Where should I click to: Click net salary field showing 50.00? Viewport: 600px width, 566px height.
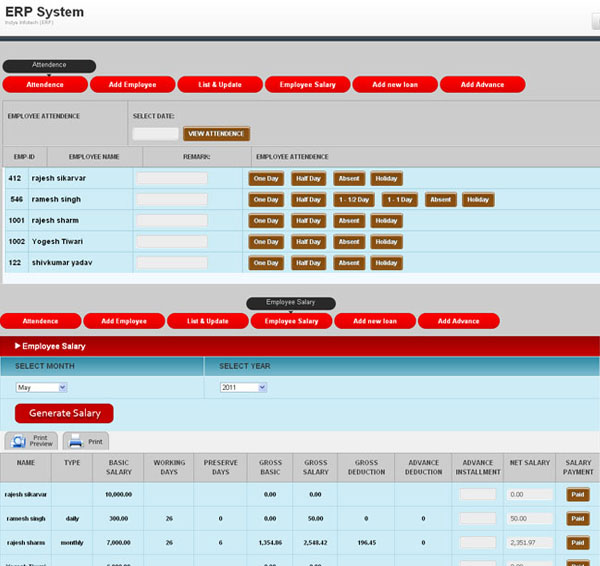click(x=530, y=519)
